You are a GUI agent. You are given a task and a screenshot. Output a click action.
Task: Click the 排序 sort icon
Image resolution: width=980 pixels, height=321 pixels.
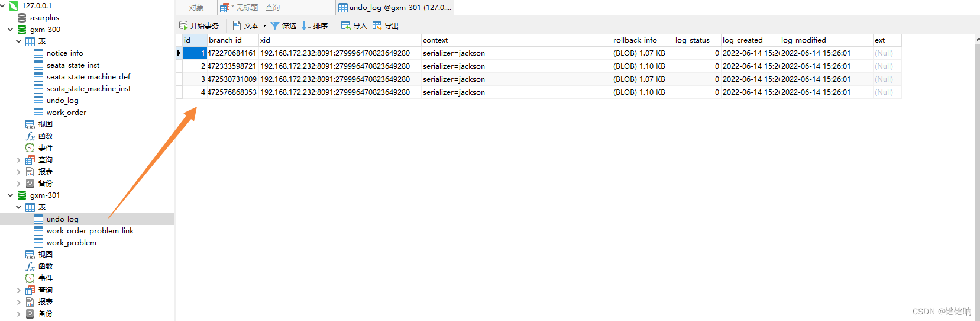[x=306, y=25]
